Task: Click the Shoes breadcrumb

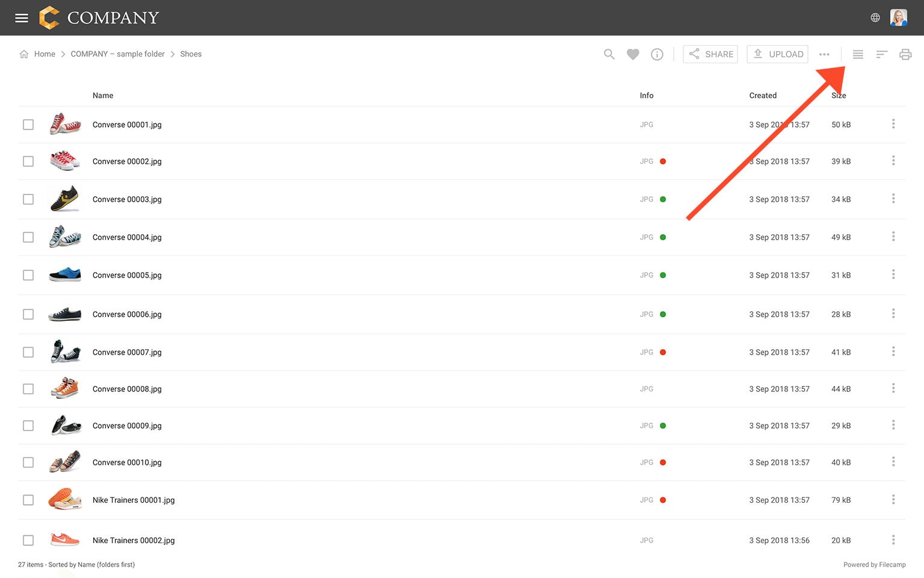Action: (x=191, y=54)
